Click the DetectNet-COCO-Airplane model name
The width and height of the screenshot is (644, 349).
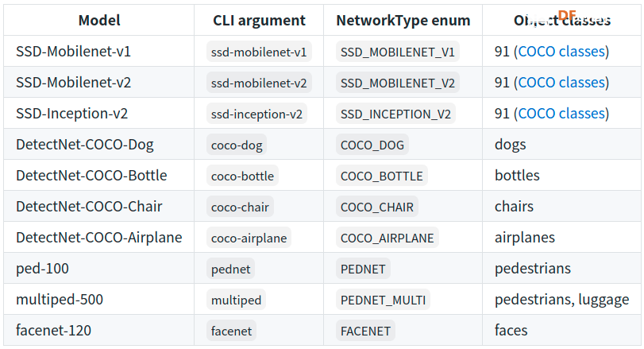(99, 238)
